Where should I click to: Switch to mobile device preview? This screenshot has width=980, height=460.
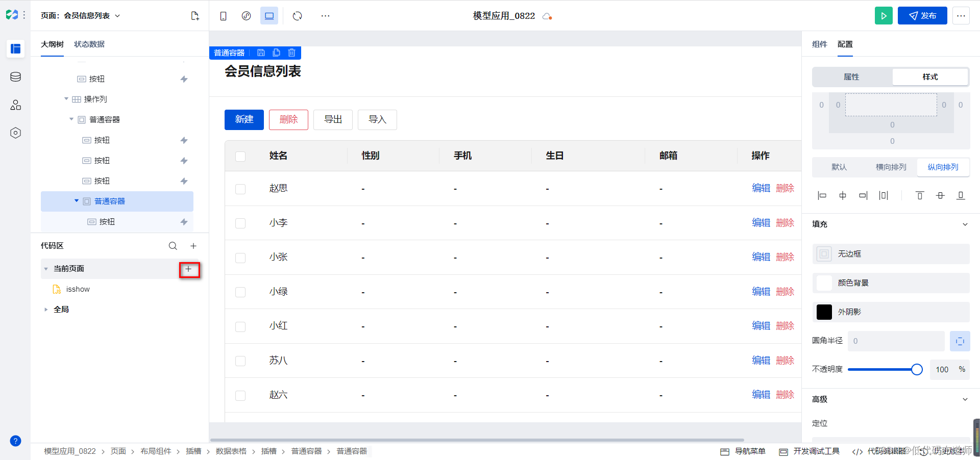[x=223, y=16]
